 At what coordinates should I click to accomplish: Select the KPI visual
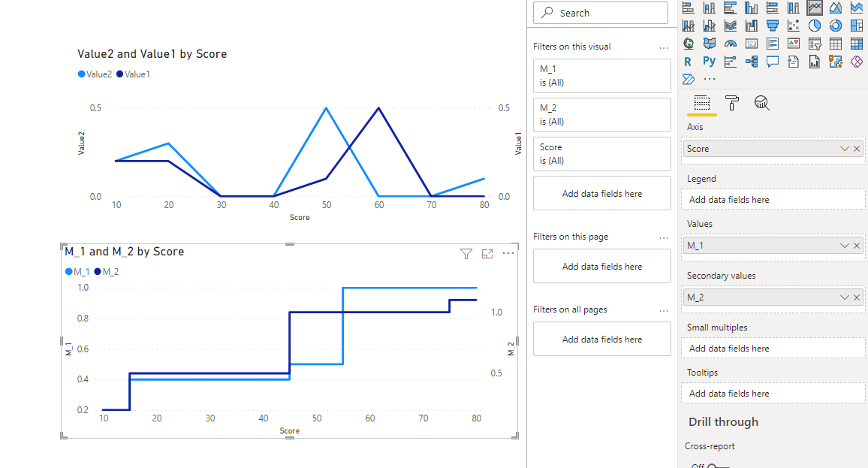(793, 44)
